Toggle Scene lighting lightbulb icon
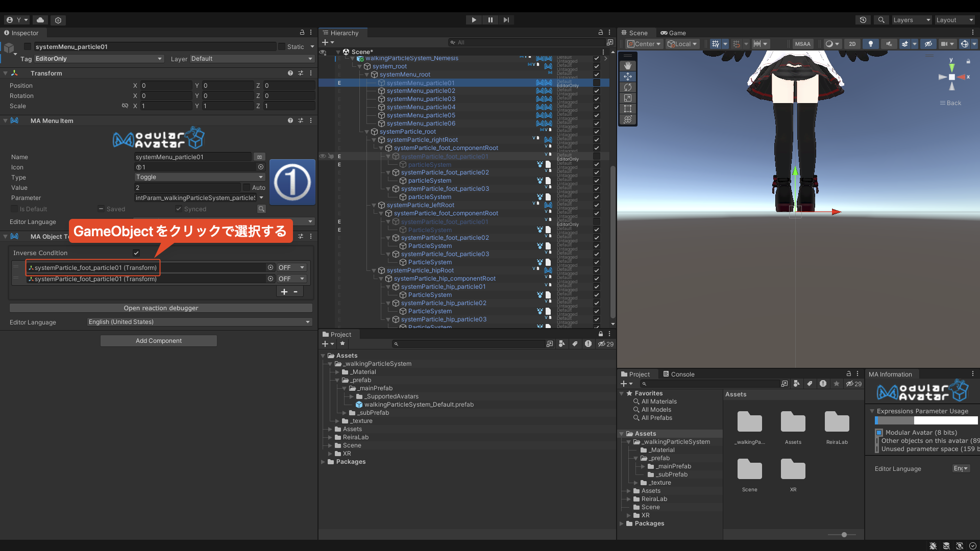980x551 pixels. pyautogui.click(x=870, y=44)
